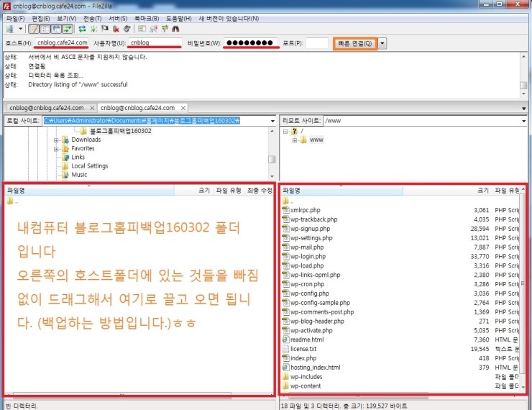Select the 블로그홈피백업160302 folder in tree
The image size is (532, 410).
point(121,131)
